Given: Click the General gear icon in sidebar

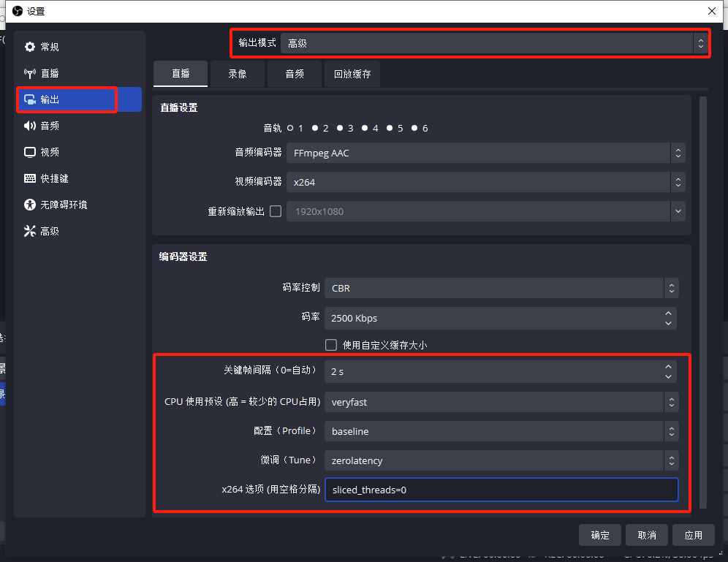Looking at the screenshot, I should point(30,47).
